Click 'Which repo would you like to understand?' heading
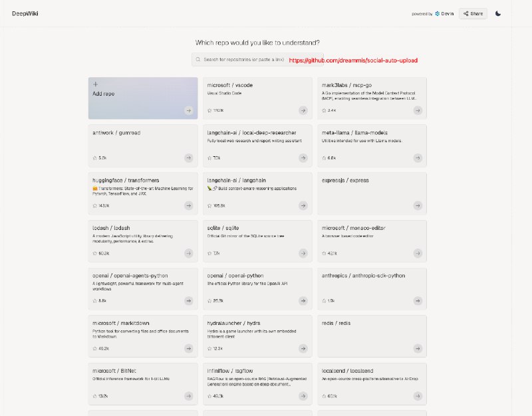Viewport: 532px width, 416px height. [257, 43]
